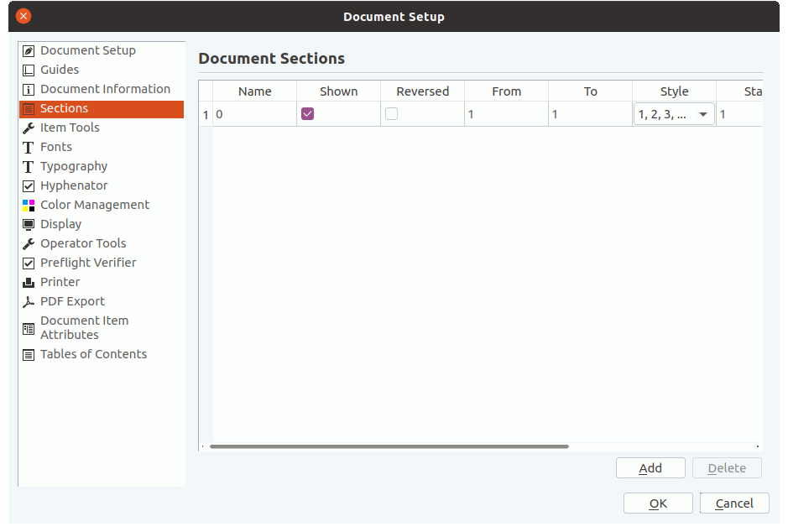Enable the Reversed checkbox for section 0

(391, 114)
